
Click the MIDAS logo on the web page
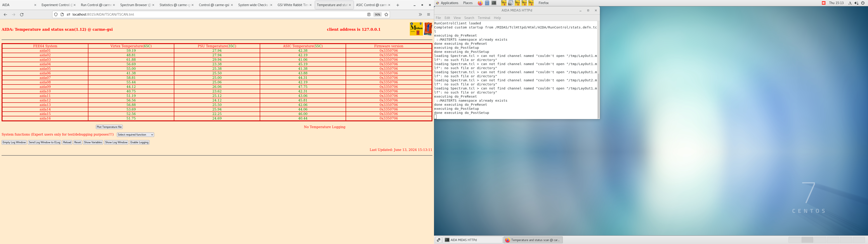click(x=416, y=29)
